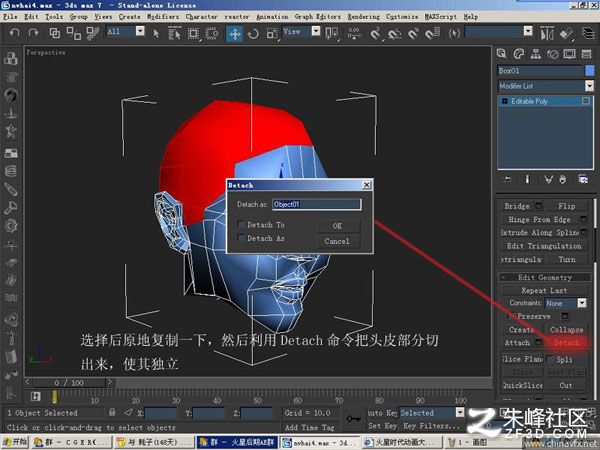
Task: Choose the Rectangular Selection Region tool
Action: (x=193, y=33)
